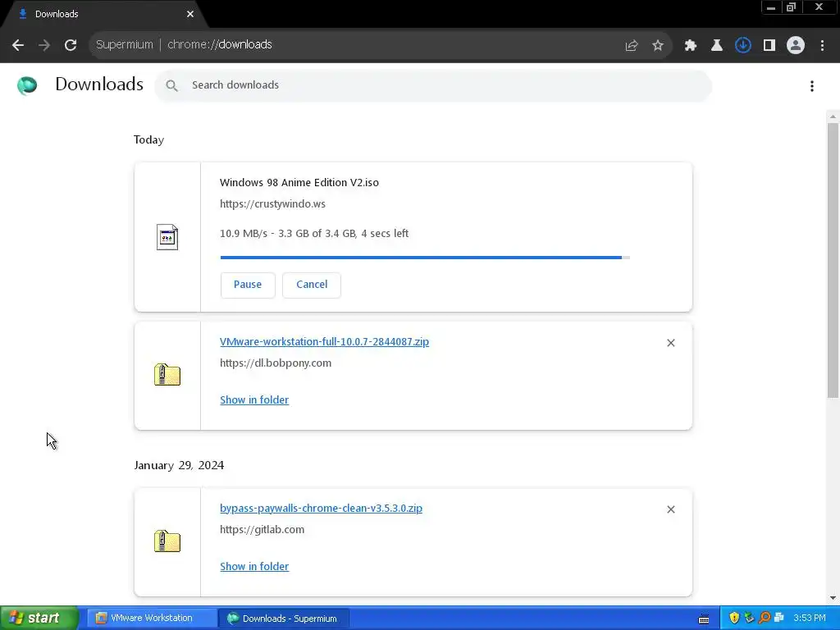The height and width of the screenshot is (630, 840).
Task: Click the January 29, 2024 date heading
Action: click(179, 465)
